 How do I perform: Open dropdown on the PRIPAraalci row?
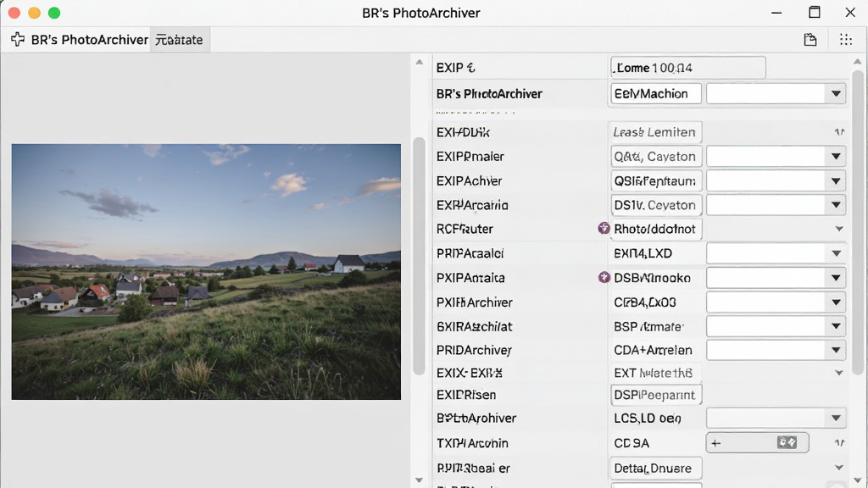click(836, 253)
